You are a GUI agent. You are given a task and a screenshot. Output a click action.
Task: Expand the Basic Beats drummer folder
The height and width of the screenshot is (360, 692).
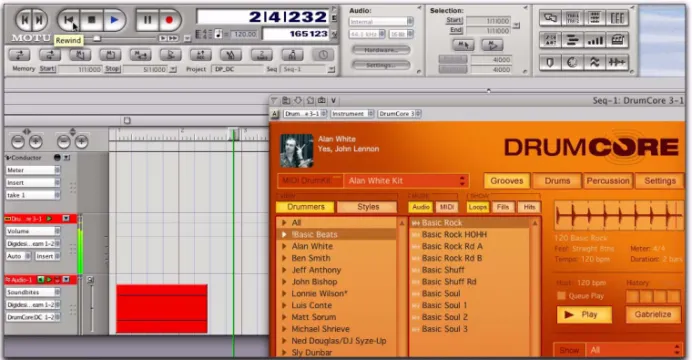pos(284,235)
